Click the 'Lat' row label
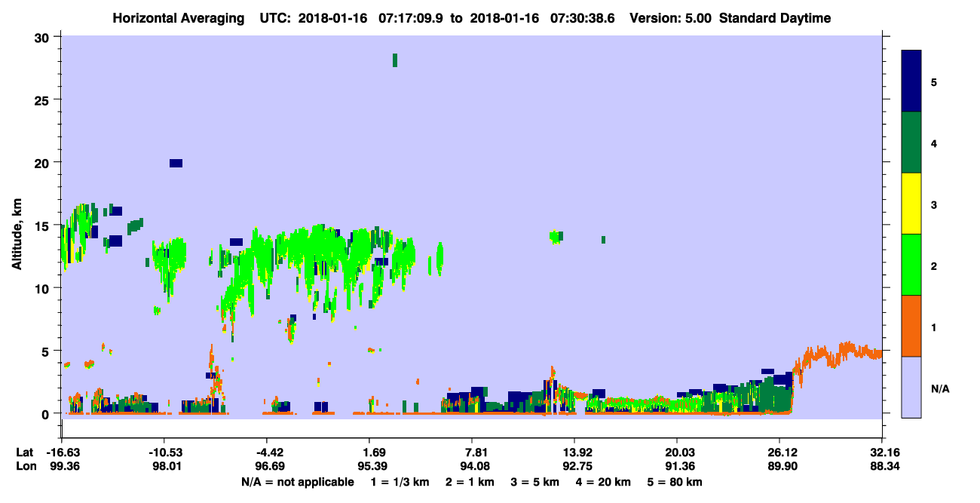The width and height of the screenshot is (980, 503). pos(25,452)
